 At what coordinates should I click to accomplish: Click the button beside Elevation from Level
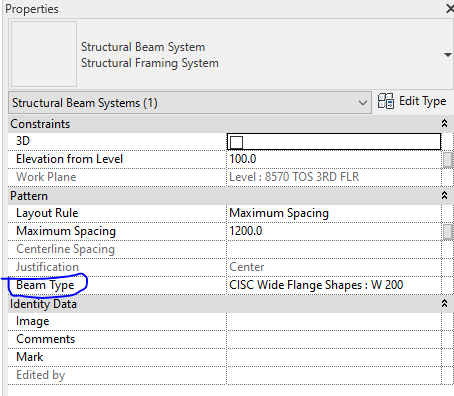(x=448, y=160)
